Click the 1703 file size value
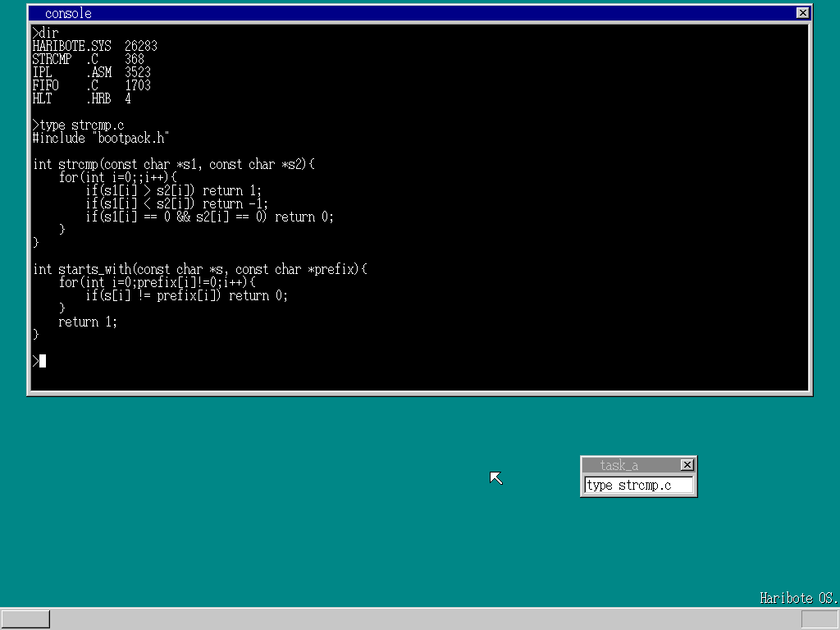 coord(138,85)
